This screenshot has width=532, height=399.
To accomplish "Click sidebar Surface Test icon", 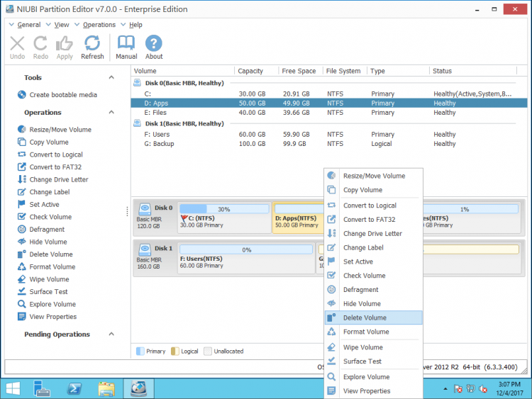I will pyautogui.click(x=22, y=291).
